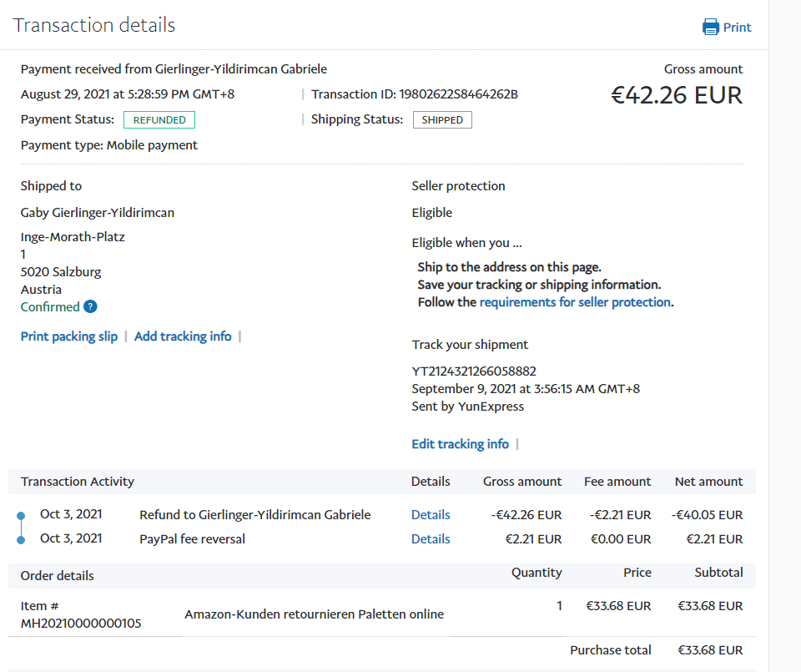
Task: Click the SHIPPED shipping status badge
Action: 442,119
